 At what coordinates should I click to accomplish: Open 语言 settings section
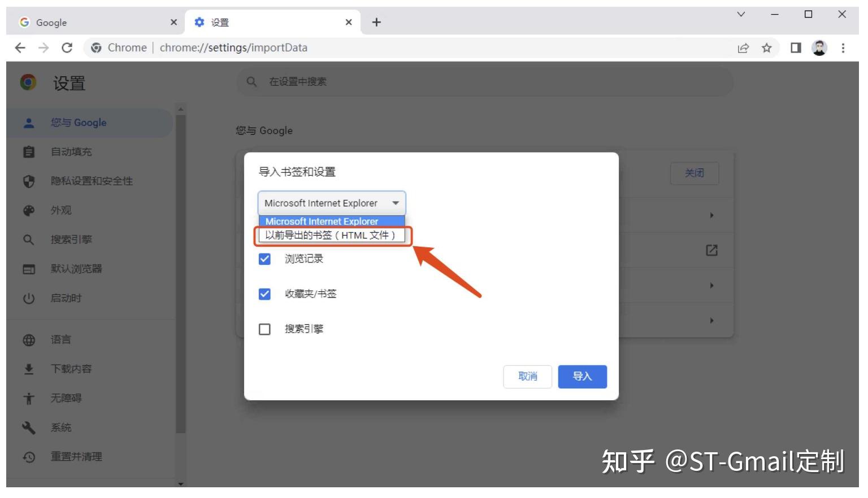[x=90, y=340]
